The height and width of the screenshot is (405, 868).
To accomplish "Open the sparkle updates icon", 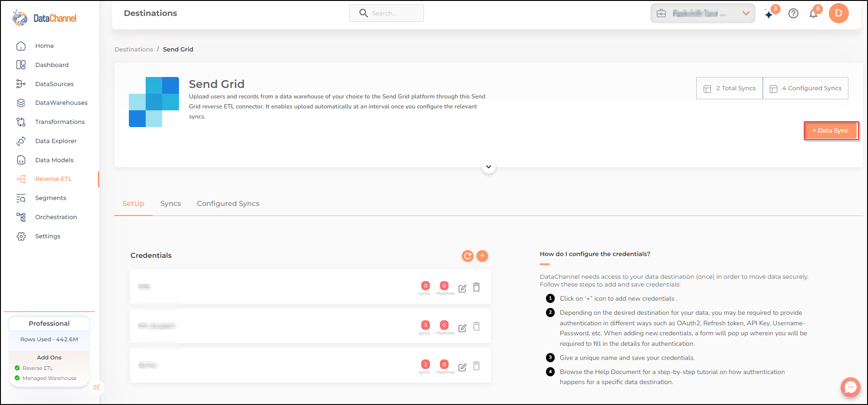I will [x=769, y=14].
